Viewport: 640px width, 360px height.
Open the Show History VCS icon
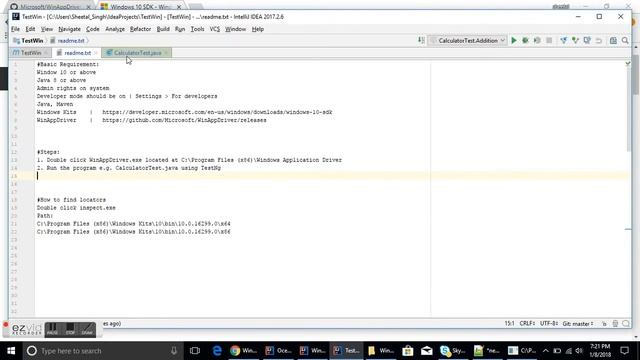pos(587,40)
